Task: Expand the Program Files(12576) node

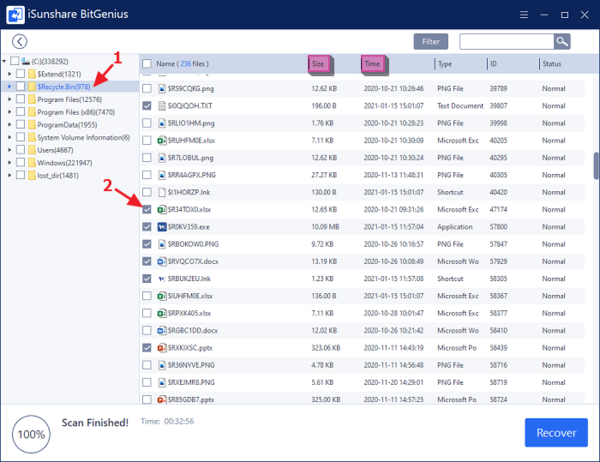Action: (x=10, y=99)
